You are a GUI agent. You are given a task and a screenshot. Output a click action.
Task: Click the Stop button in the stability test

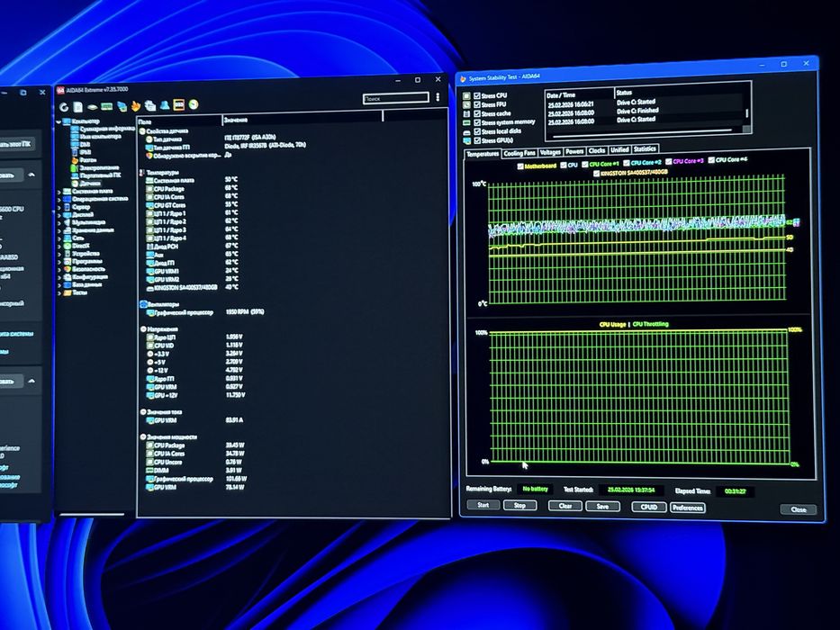tap(519, 505)
